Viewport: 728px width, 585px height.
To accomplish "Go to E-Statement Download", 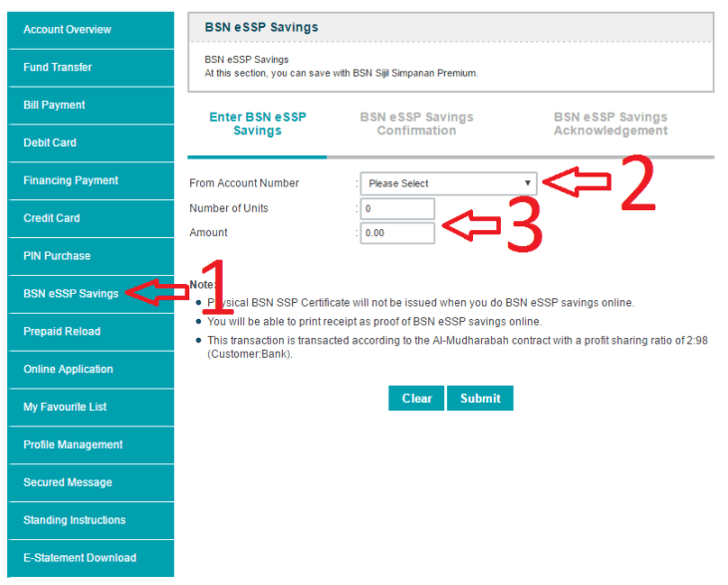I will (x=91, y=558).
